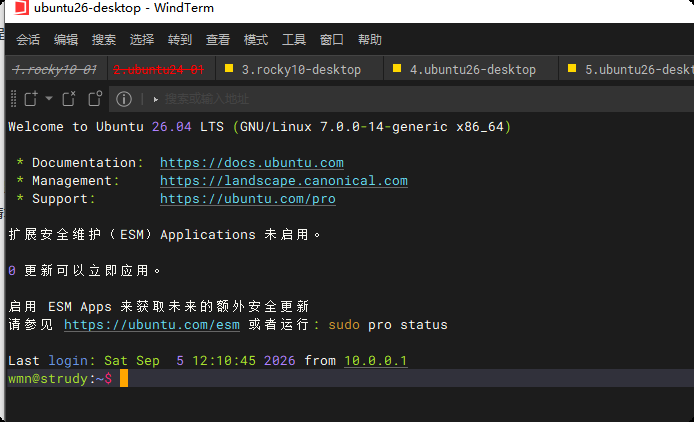
Task: Click the 'Management:' label
Action: click(x=76, y=181)
